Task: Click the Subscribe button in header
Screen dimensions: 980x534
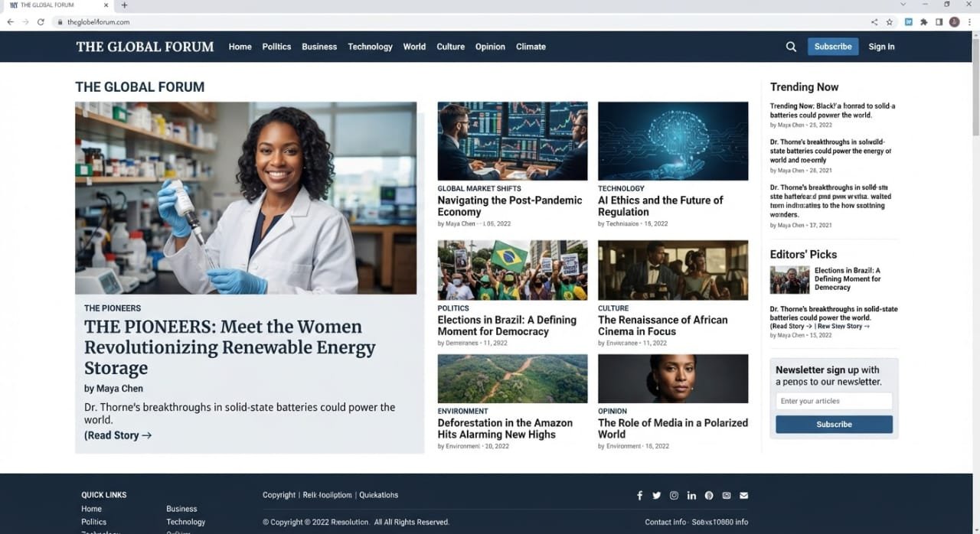Action: [833, 47]
